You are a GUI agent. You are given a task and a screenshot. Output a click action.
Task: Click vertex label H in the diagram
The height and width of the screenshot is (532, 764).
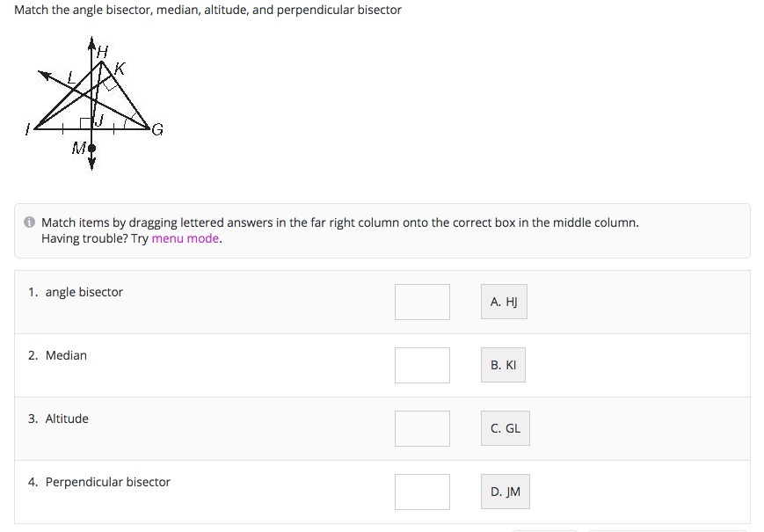pyautogui.click(x=101, y=52)
